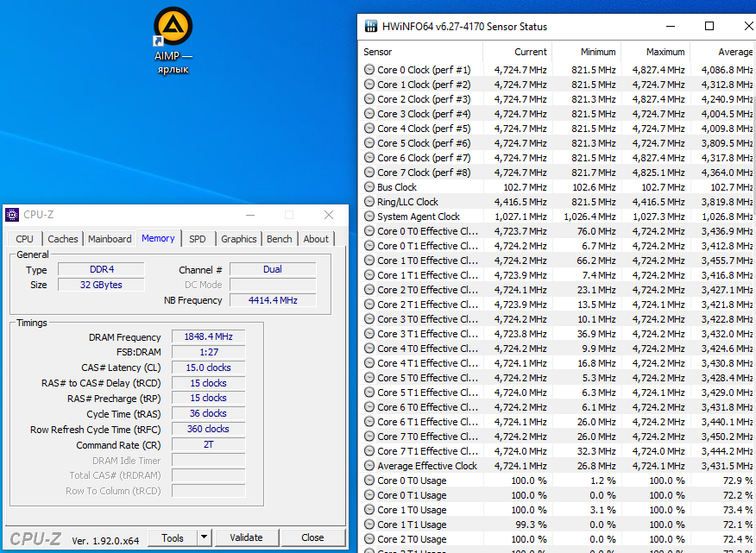The image size is (756, 553).
Task: Switch to the SPD tab in CPU-Z
Action: [x=197, y=239]
